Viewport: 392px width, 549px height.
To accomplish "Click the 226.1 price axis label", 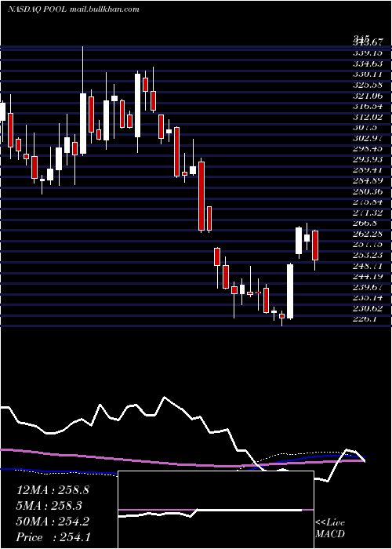I will tap(366, 318).
